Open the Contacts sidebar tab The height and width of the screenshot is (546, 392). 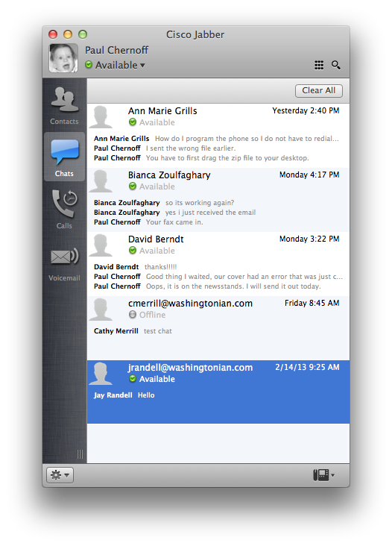[x=64, y=105]
